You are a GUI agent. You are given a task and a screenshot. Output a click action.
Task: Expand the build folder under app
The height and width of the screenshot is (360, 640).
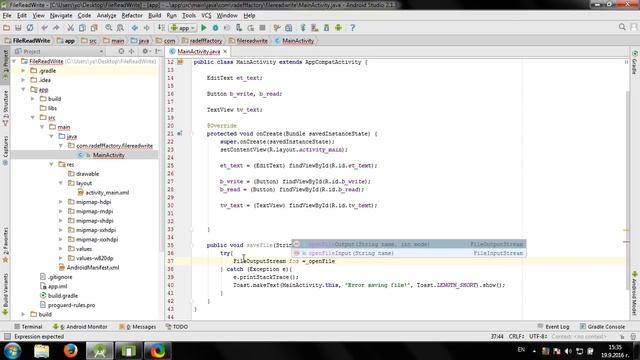click(33, 99)
